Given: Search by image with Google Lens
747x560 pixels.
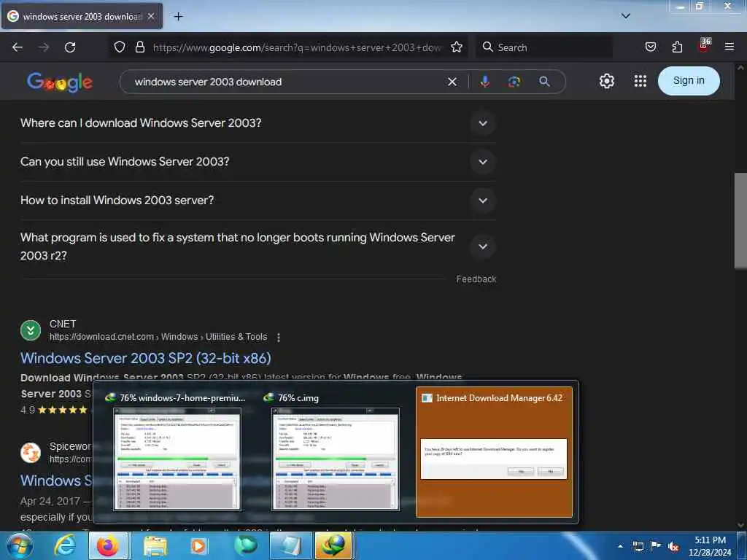Looking at the screenshot, I should (x=514, y=82).
